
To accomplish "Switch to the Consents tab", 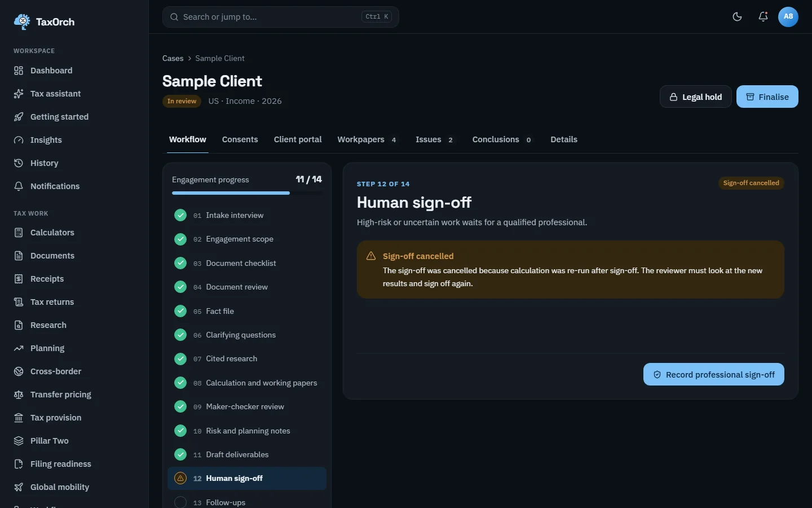I will [x=240, y=139].
